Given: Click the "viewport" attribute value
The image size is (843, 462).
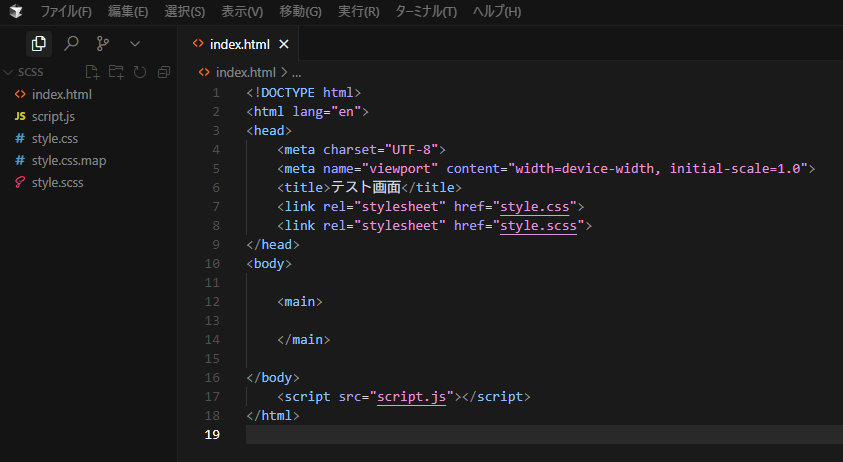Looking at the screenshot, I should [400, 168].
